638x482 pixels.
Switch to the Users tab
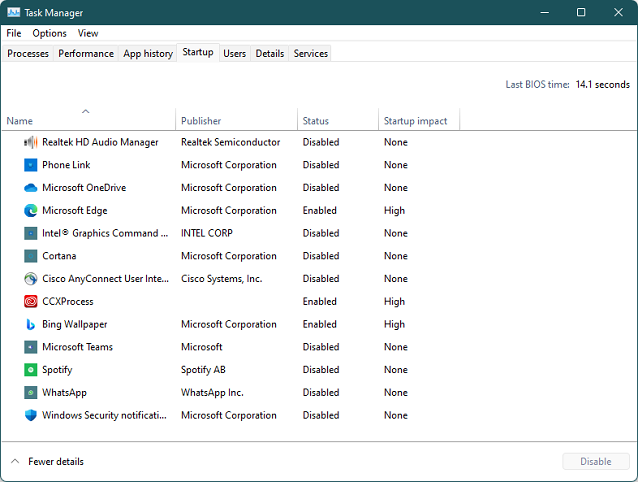click(x=234, y=54)
